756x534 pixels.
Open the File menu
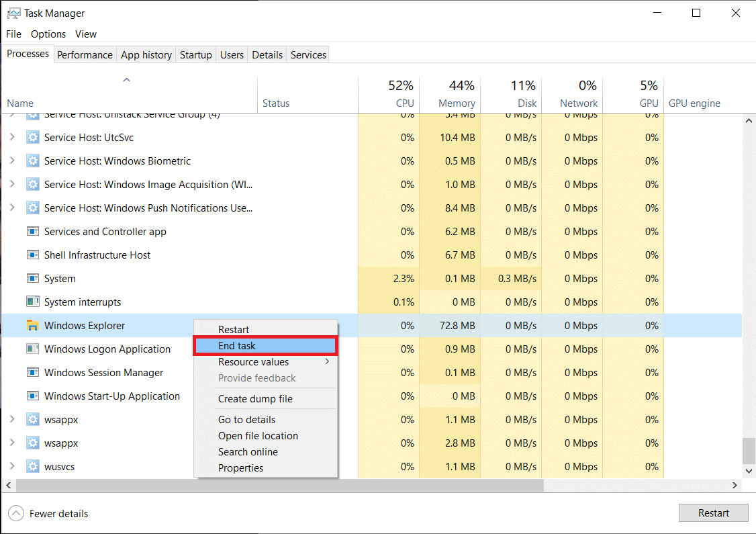(x=13, y=34)
